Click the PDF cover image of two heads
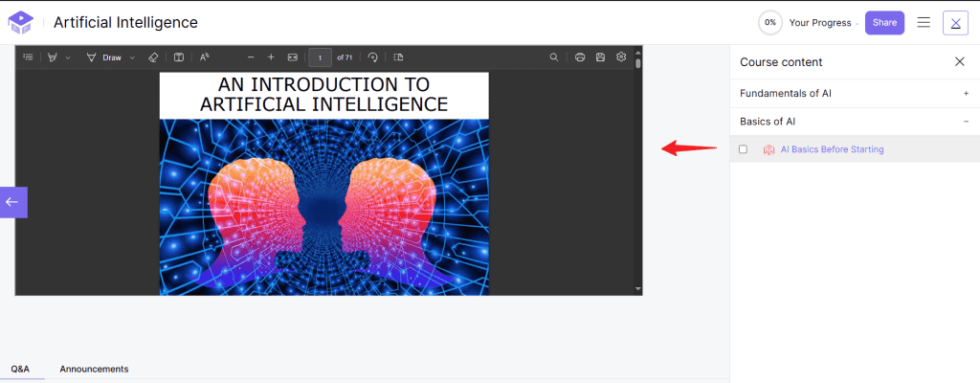This screenshot has height=383, width=980. coord(323,207)
